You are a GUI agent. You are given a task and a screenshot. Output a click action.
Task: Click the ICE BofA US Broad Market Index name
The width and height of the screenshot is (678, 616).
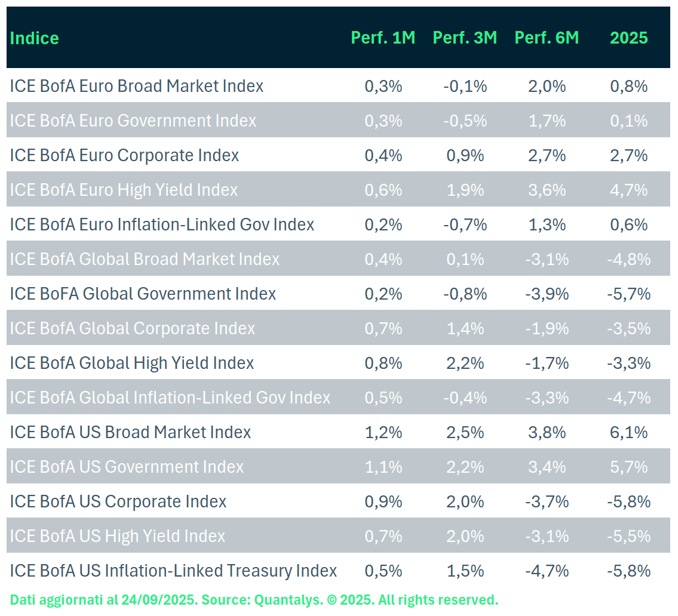click(130, 432)
